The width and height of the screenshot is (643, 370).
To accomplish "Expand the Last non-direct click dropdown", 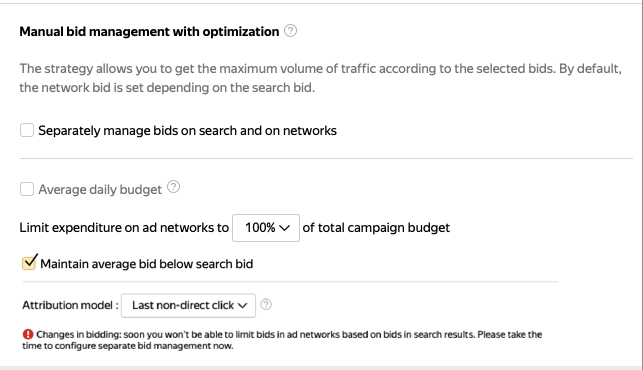I will [188, 305].
